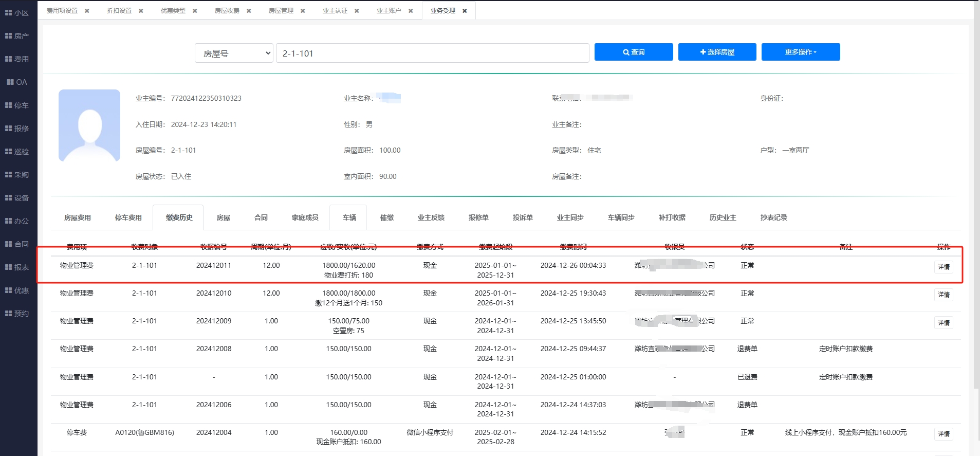
Task: Open 办公 in the sidebar
Action: tap(17, 221)
